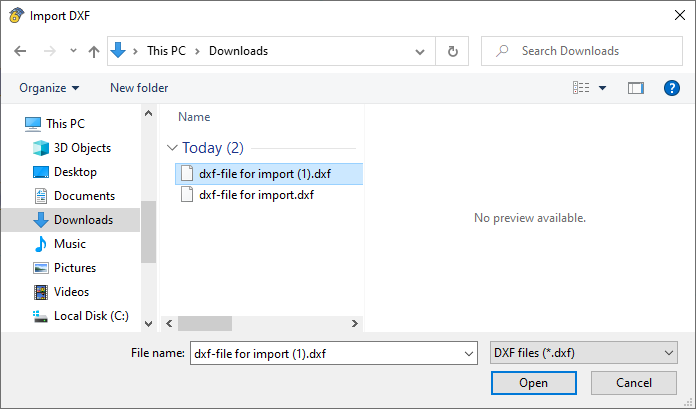
Task: Collapse the Today (2) group
Action: pos(172,148)
